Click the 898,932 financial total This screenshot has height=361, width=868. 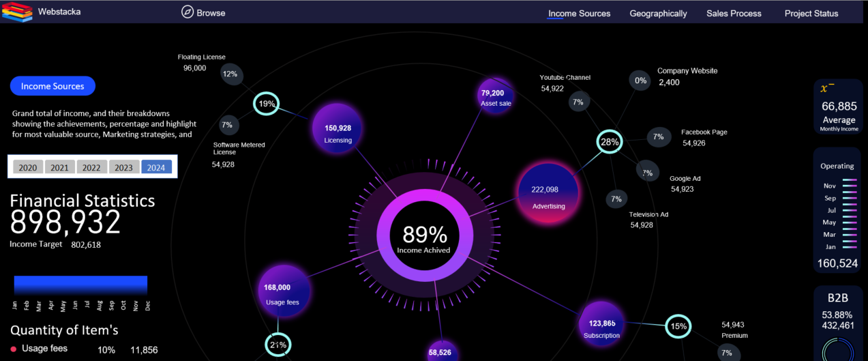tap(65, 222)
